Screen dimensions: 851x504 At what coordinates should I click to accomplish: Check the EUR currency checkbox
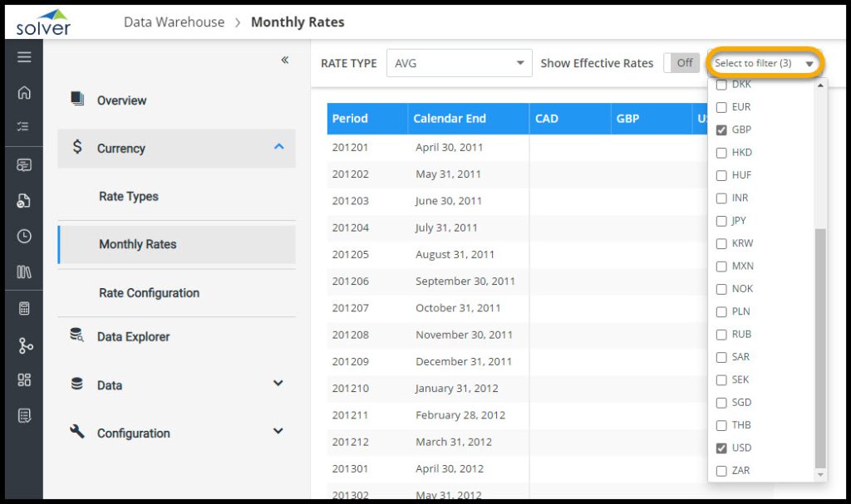click(x=721, y=107)
